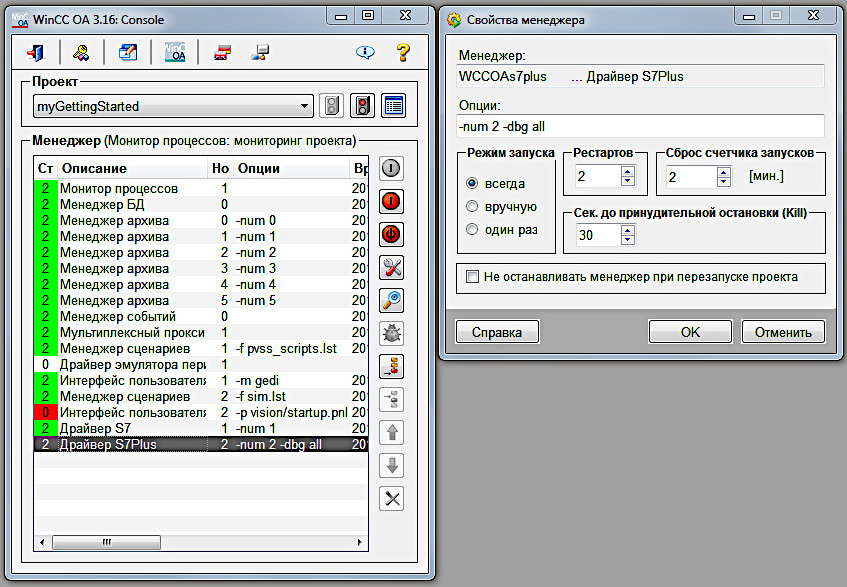
Task: Decrease the «Сброс счетчика запусков» value with down arrow
Action: click(x=724, y=181)
